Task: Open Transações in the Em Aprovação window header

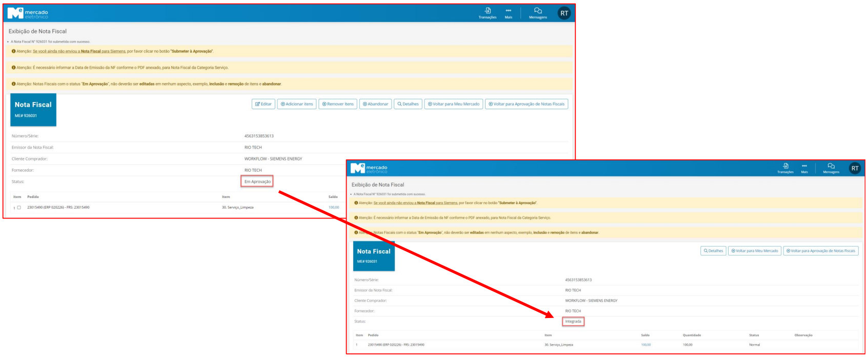Action: (x=488, y=13)
